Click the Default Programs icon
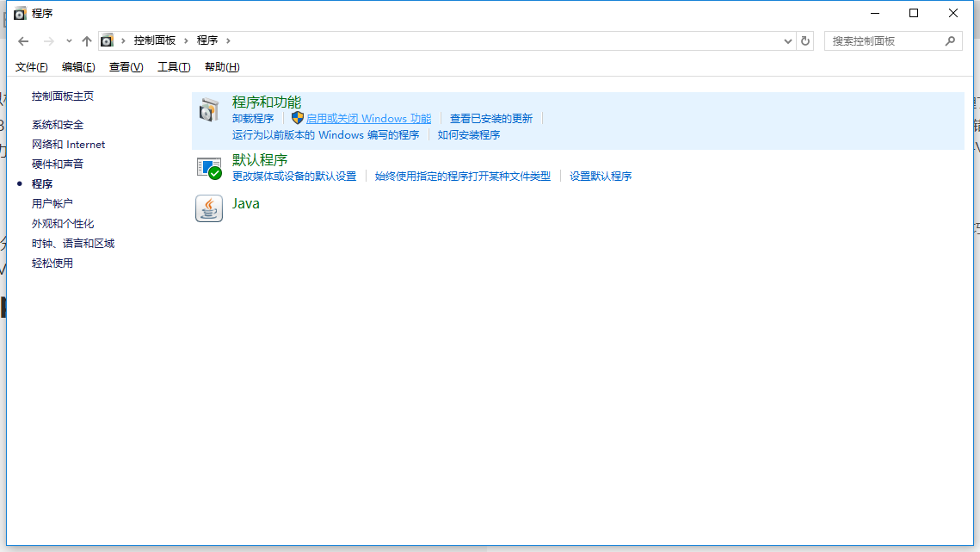The width and height of the screenshot is (980, 552). pos(209,168)
